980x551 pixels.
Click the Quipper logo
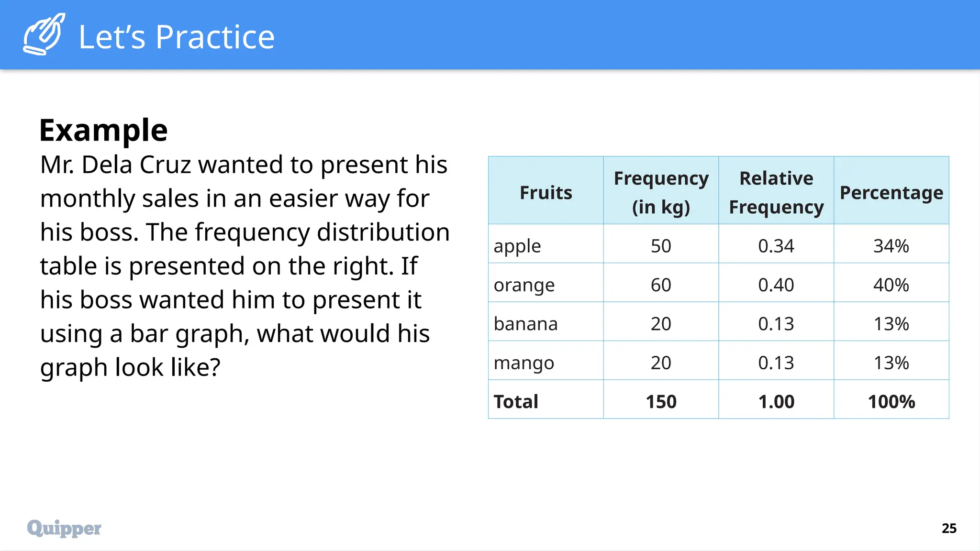coord(64,528)
